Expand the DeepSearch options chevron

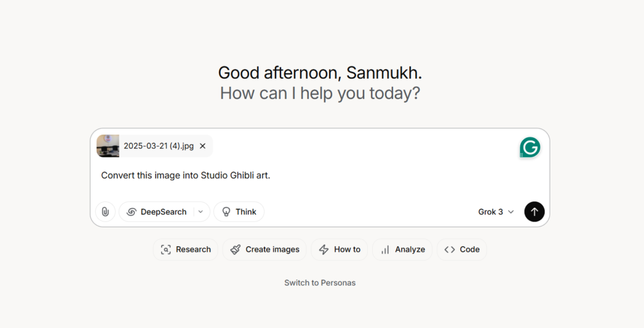tap(201, 212)
